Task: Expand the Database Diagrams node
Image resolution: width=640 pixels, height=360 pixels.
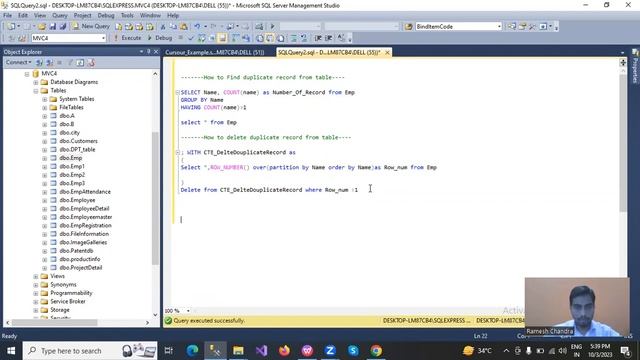Action: click(x=36, y=82)
